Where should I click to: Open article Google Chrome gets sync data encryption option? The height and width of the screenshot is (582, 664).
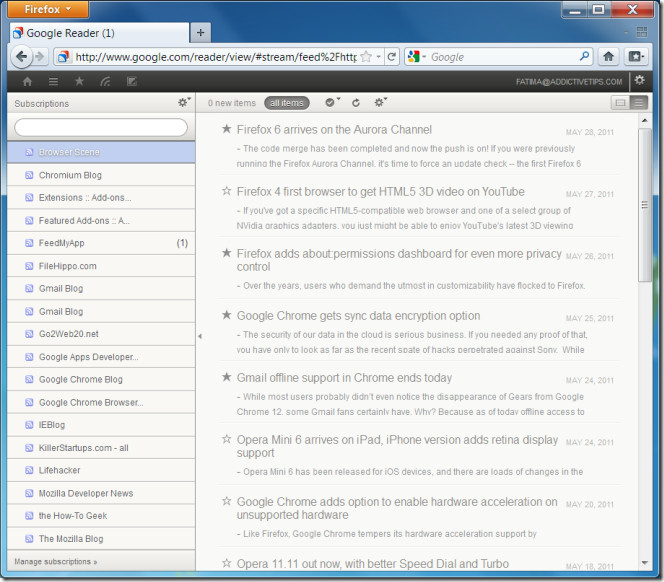click(358, 316)
